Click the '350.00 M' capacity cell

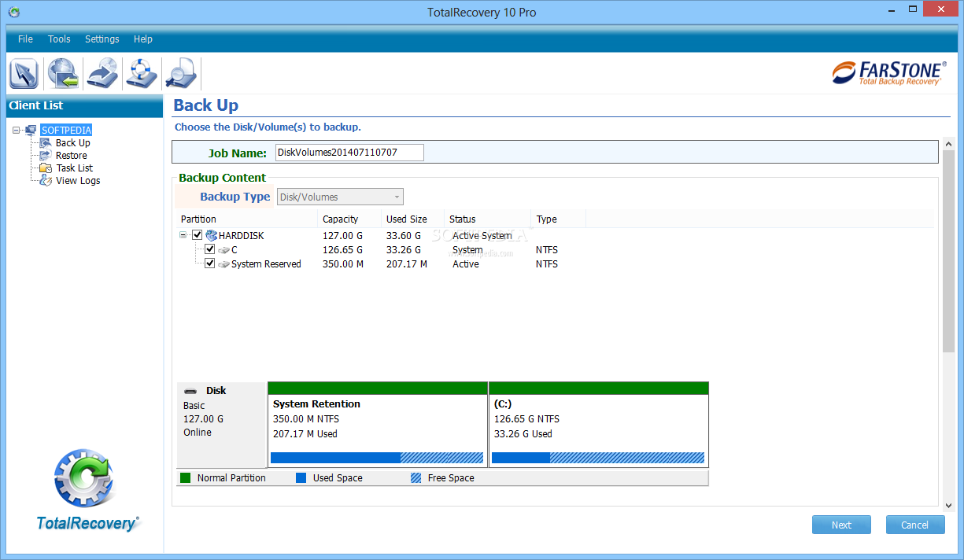(343, 264)
